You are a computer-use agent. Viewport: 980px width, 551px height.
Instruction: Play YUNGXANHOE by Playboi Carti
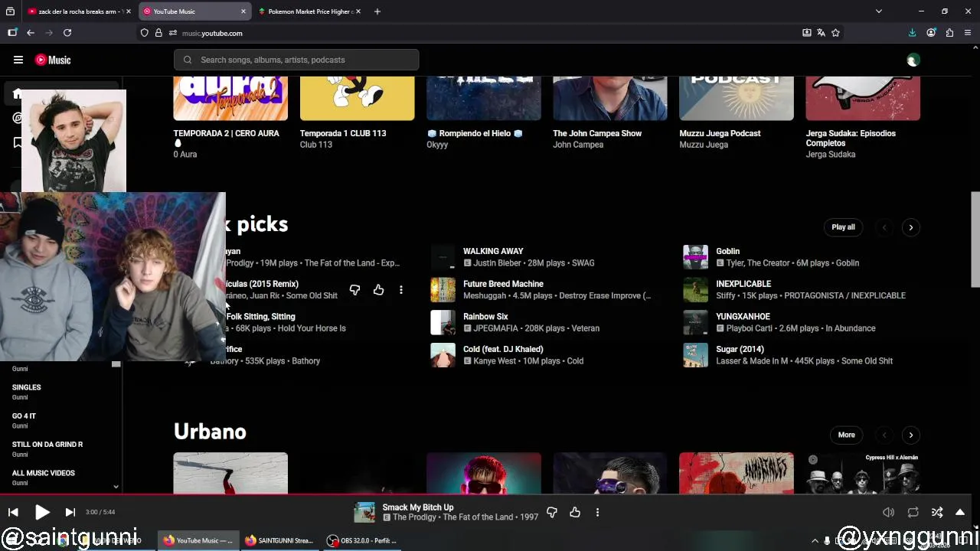coord(743,316)
